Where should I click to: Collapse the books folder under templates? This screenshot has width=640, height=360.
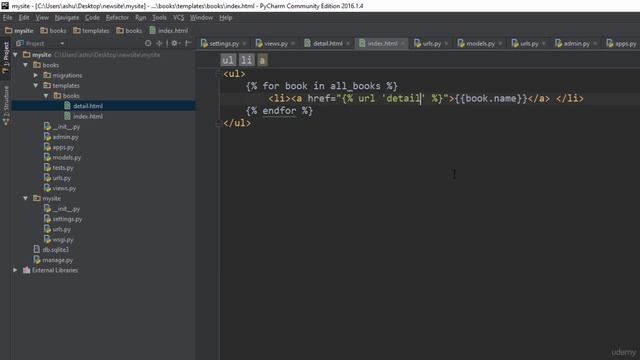click(x=46, y=96)
